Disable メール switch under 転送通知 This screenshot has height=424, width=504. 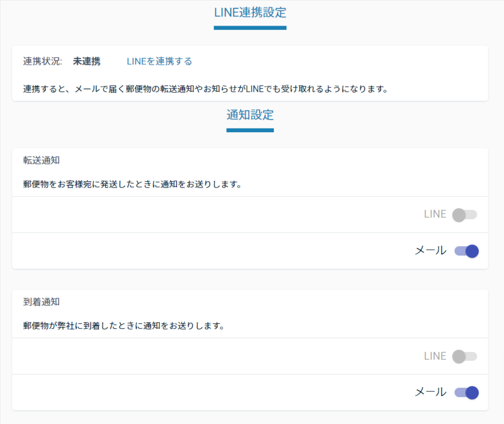(467, 251)
